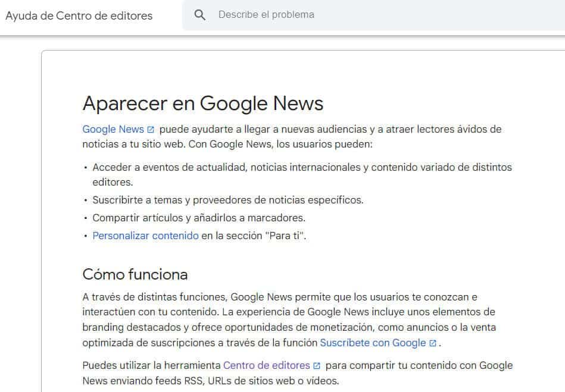
Task: Open the "Ayuda de Centro de editores" title
Action: (x=79, y=16)
